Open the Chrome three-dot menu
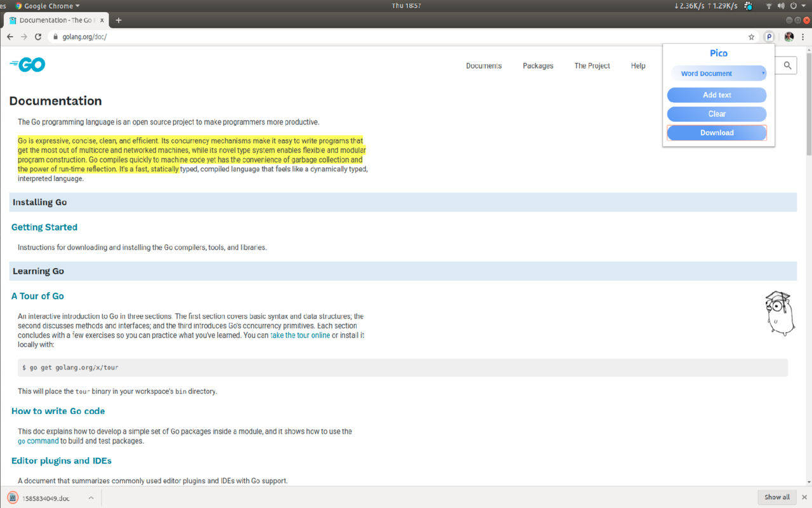The height and width of the screenshot is (508, 812). [803, 37]
